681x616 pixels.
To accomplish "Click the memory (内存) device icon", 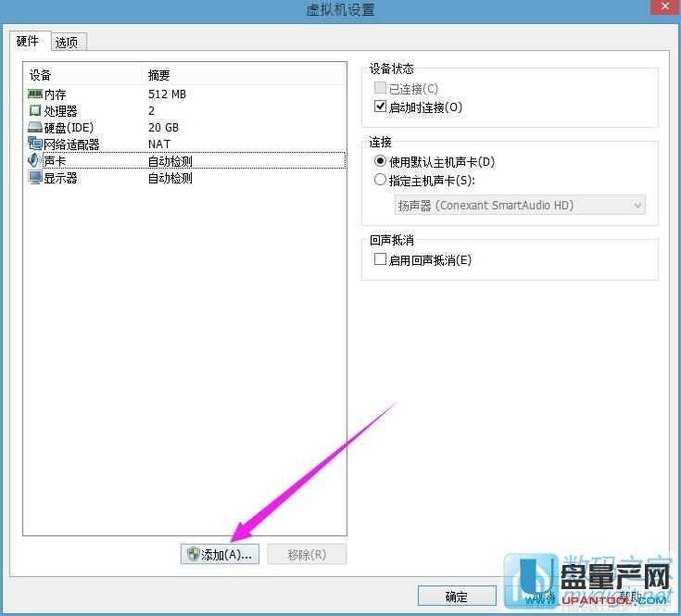I will [35, 94].
